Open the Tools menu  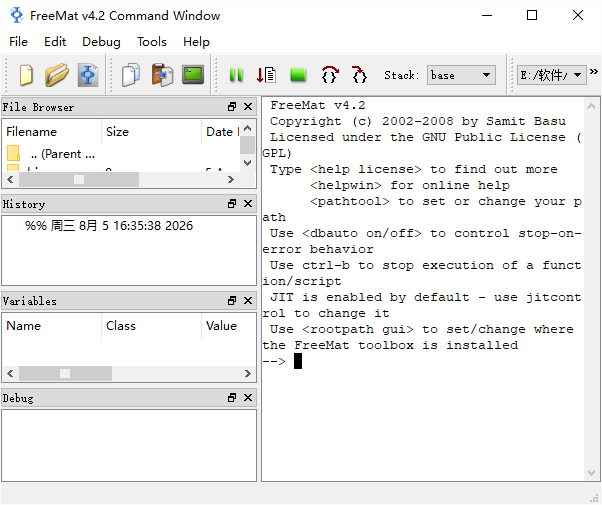152,41
